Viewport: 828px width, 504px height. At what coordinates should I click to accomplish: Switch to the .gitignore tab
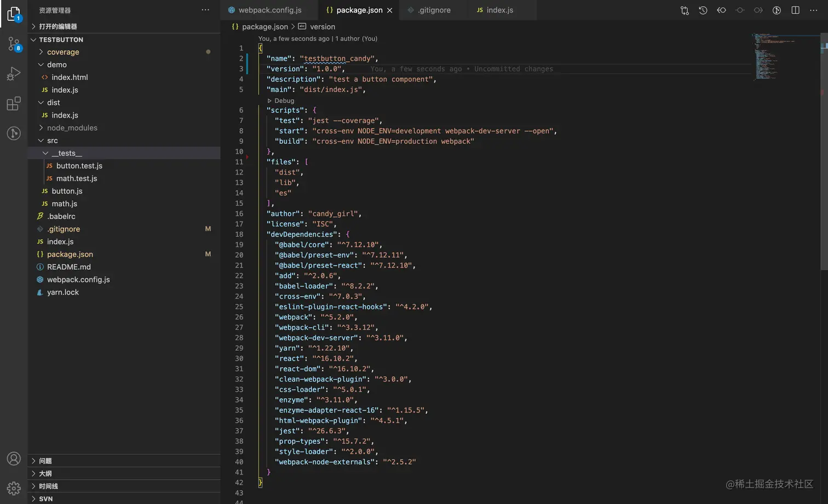click(434, 10)
